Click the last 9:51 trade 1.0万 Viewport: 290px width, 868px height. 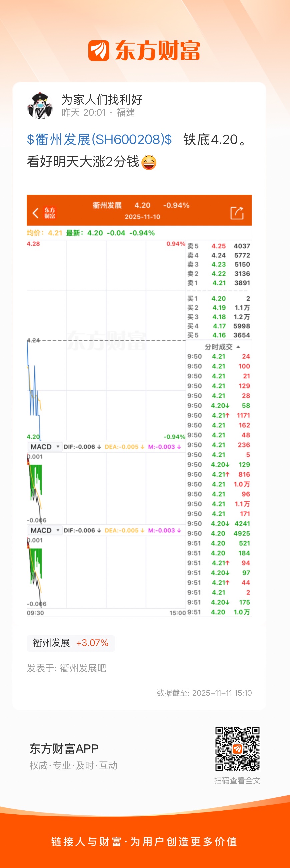tap(219, 612)
